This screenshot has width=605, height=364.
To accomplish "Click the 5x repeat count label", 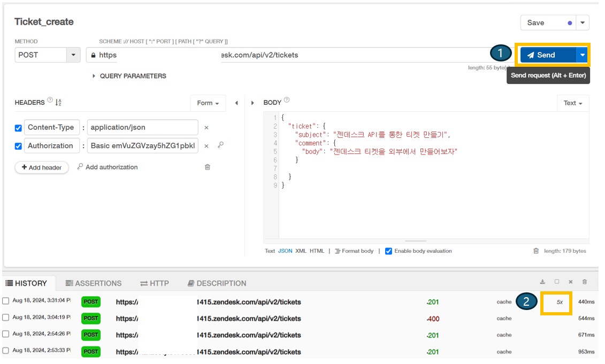I will (560, 303).
